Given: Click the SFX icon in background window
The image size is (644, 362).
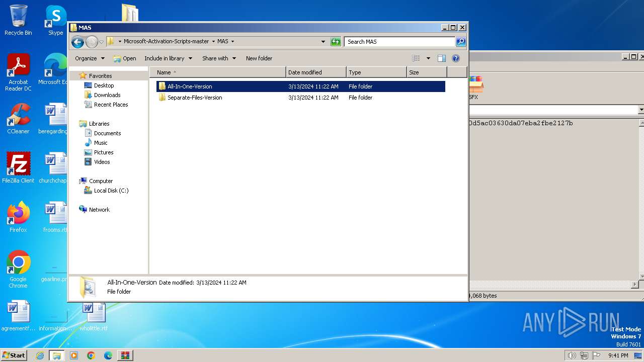Looking at the screenshot, I should (x=475, y=88).
